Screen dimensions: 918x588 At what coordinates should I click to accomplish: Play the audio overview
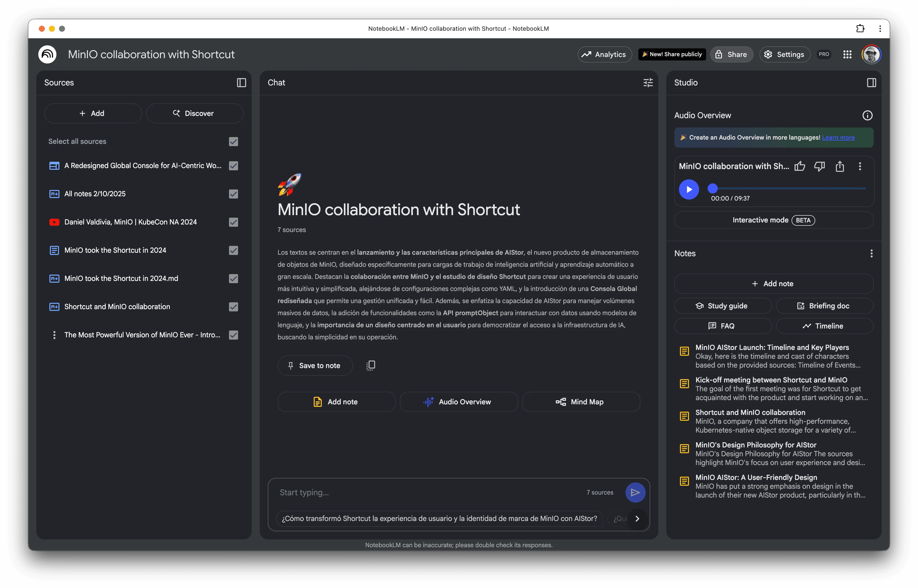688,189
